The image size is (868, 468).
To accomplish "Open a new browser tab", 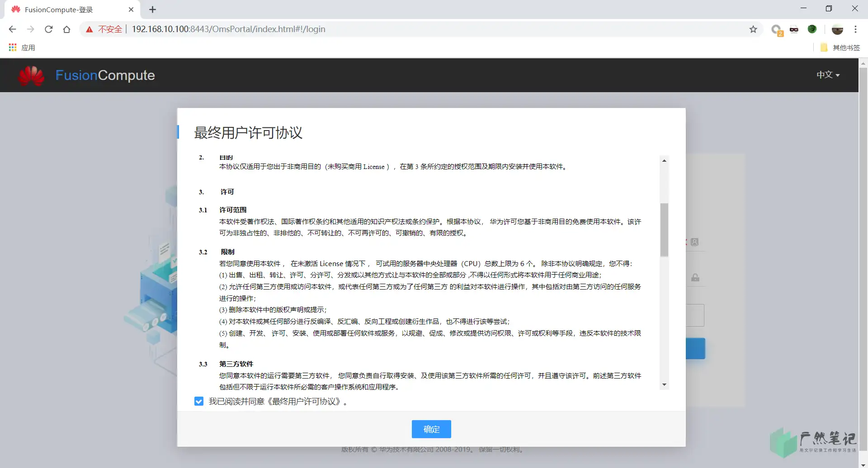I will point(152,9).
